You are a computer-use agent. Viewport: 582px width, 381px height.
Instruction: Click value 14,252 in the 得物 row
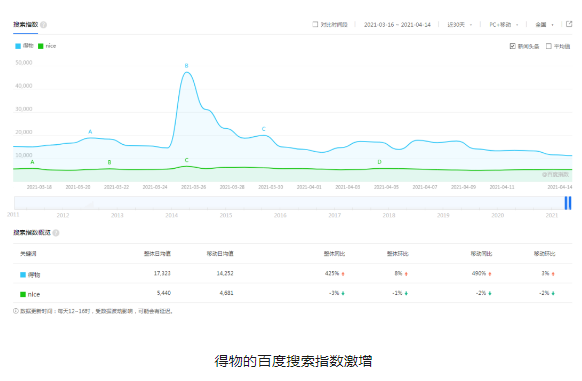[225, 273]
